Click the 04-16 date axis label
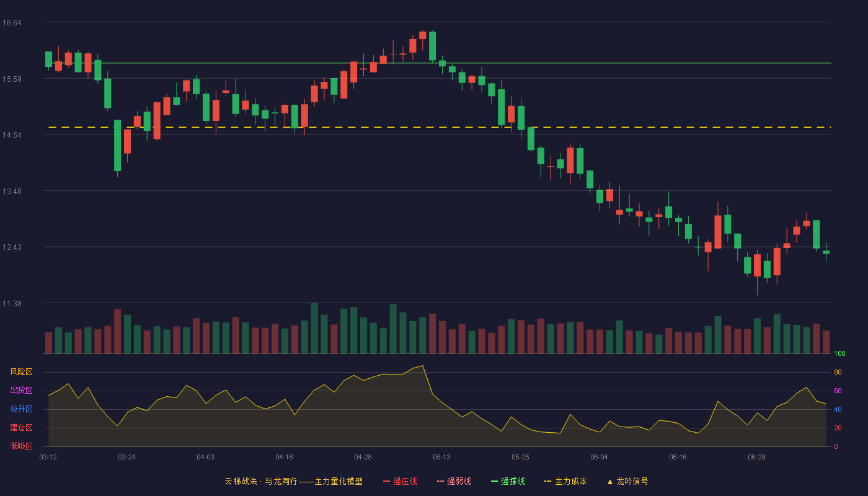Screen dimensions: 868x496 pos(284,457)
